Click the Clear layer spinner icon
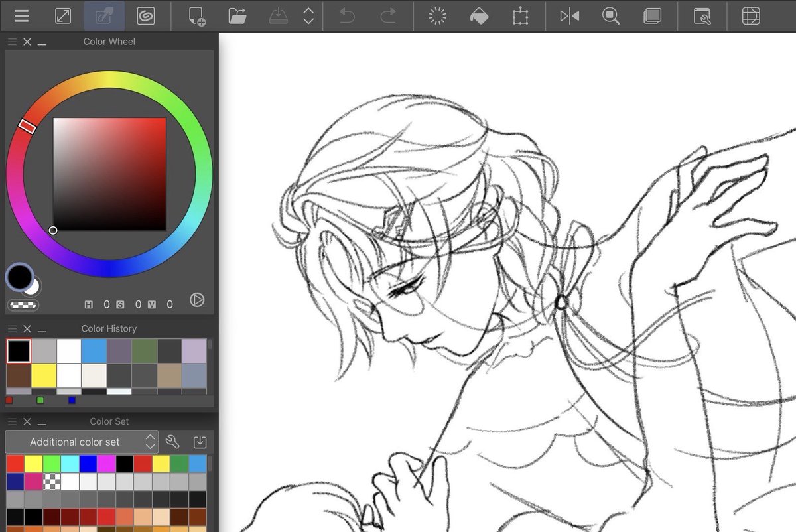The image size is (796, 532). (437, 16)
